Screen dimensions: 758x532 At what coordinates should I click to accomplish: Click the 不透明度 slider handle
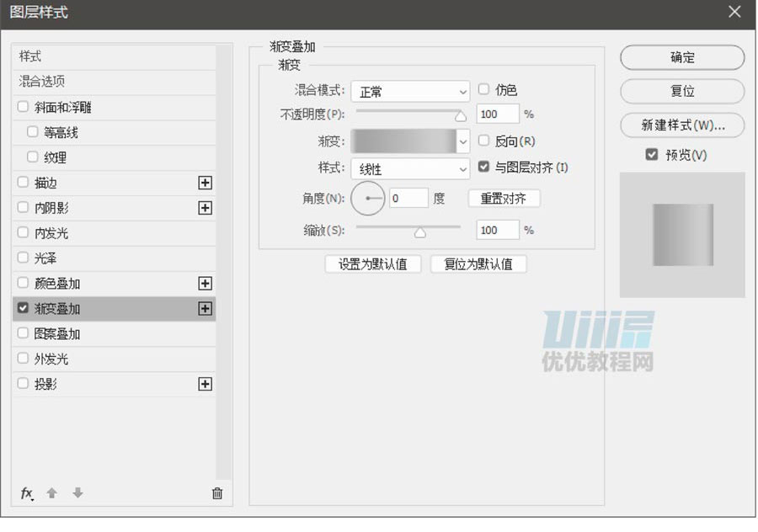(x=460, y=116)
